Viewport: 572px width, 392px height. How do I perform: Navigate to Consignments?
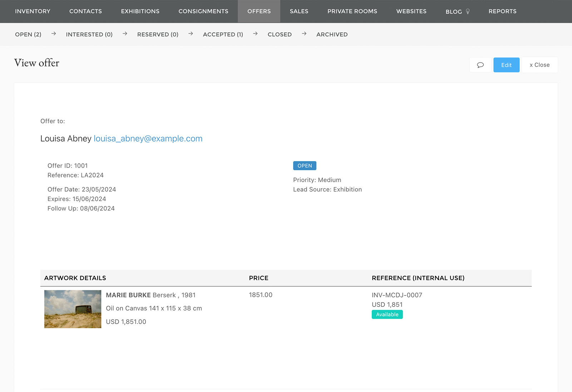pyautogui.click(x=203, y=11)
